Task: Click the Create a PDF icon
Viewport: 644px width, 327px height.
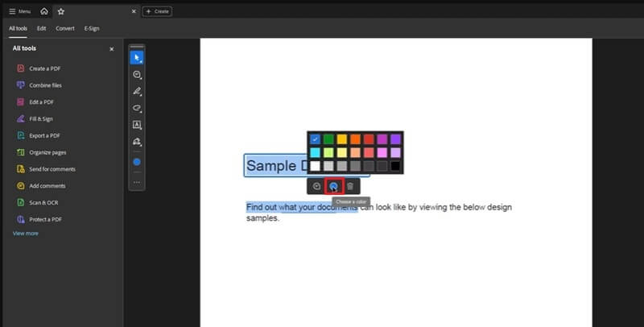Action: pos(21,68)
